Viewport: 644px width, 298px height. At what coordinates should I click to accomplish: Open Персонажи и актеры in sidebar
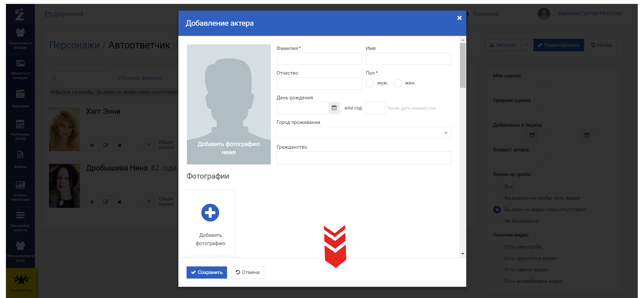tap(20, 39)
